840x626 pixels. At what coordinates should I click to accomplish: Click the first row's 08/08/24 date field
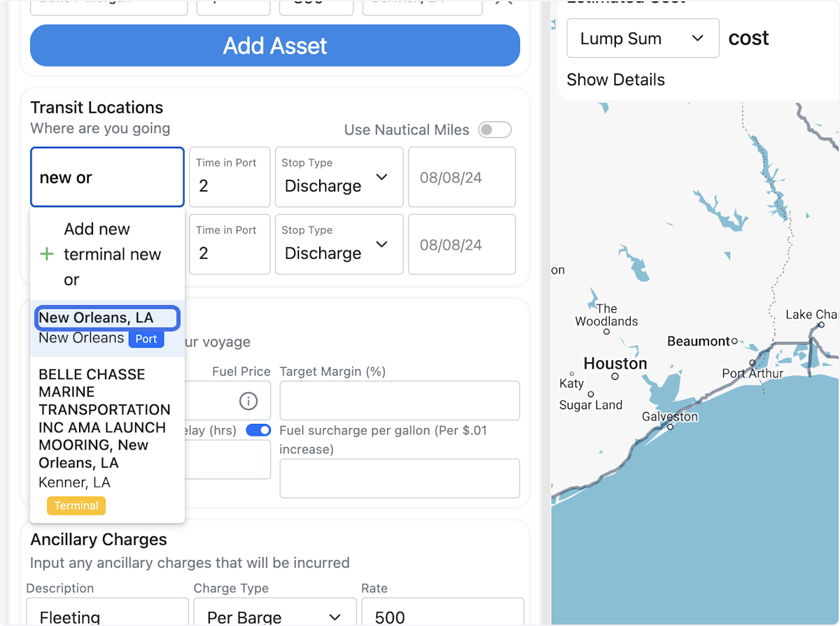[461, 178]
